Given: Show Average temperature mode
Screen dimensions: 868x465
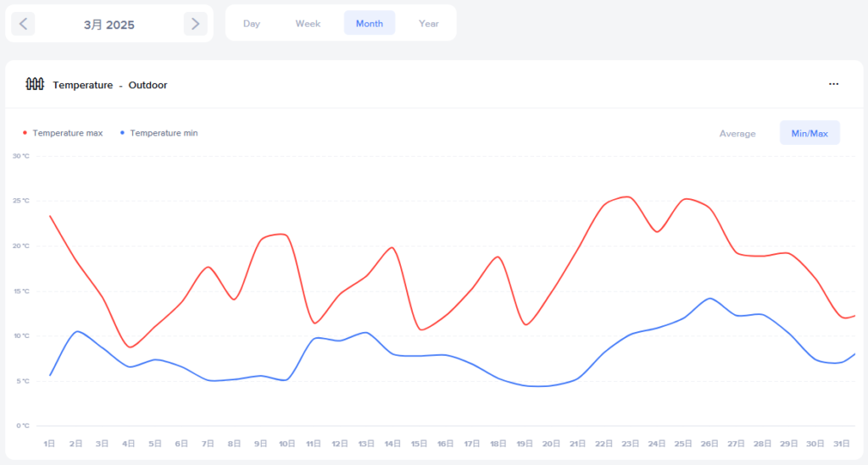Looking at the screenshot, I should click(x=737, y=134).
